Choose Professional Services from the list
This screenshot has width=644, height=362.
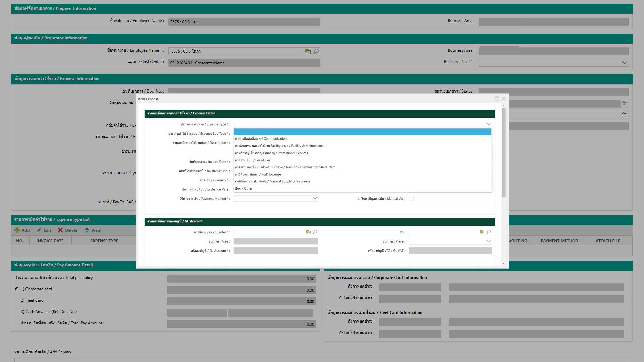click(271, 153)
